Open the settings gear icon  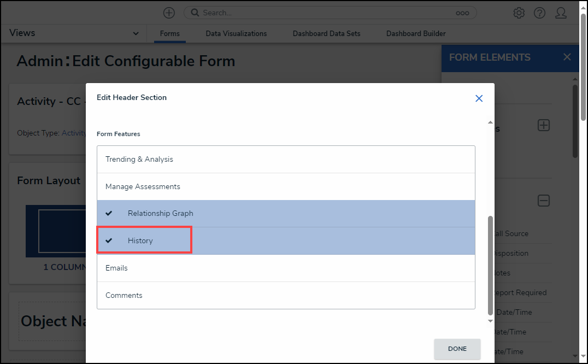(x=519, y=13)
